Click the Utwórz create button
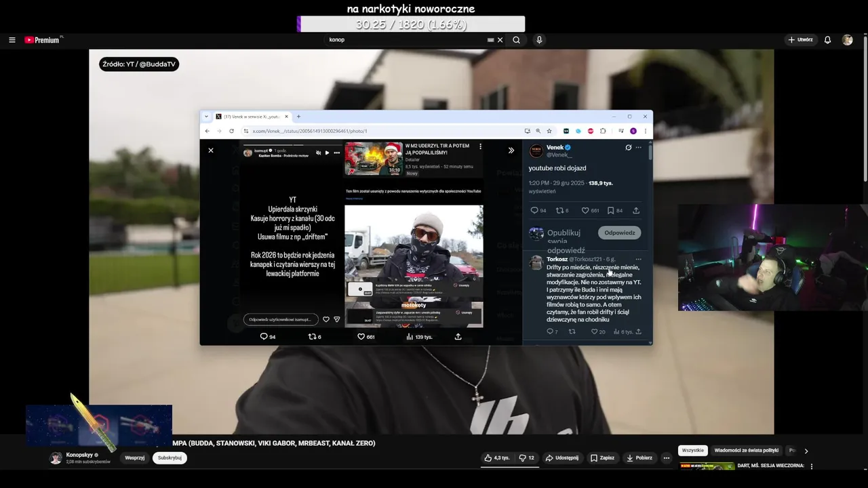Viewport: 868px width, 488px height. (x=800, y=40)
